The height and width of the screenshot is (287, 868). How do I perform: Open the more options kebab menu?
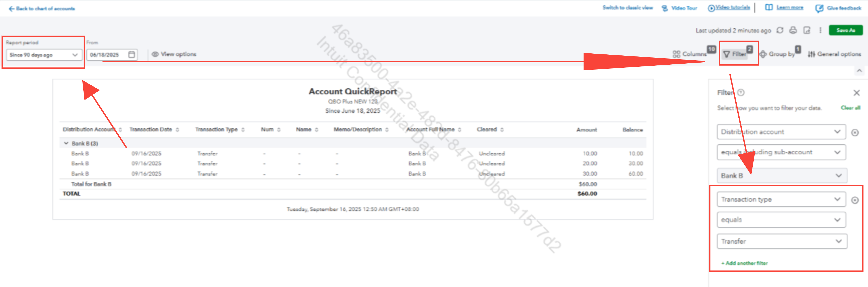pos(821,30)
